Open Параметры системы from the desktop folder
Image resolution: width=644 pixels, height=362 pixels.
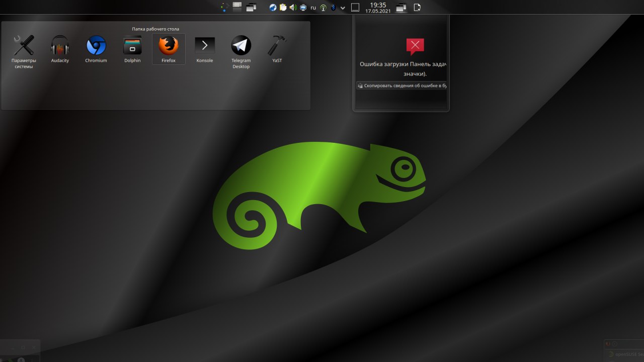pos(24,52)
